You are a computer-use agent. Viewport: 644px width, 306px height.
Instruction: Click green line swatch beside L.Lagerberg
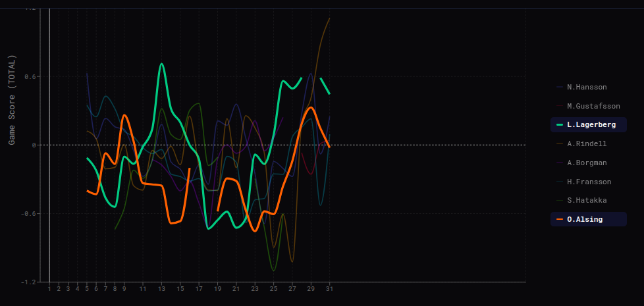(x=560, y=125)
